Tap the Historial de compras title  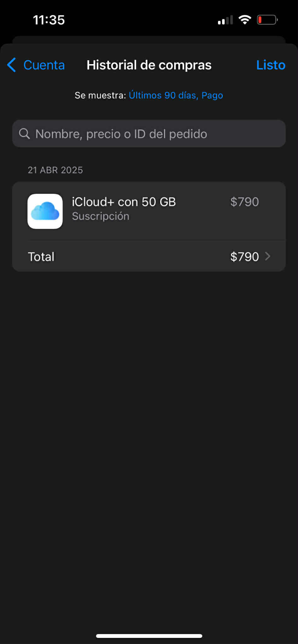point(149,65)
